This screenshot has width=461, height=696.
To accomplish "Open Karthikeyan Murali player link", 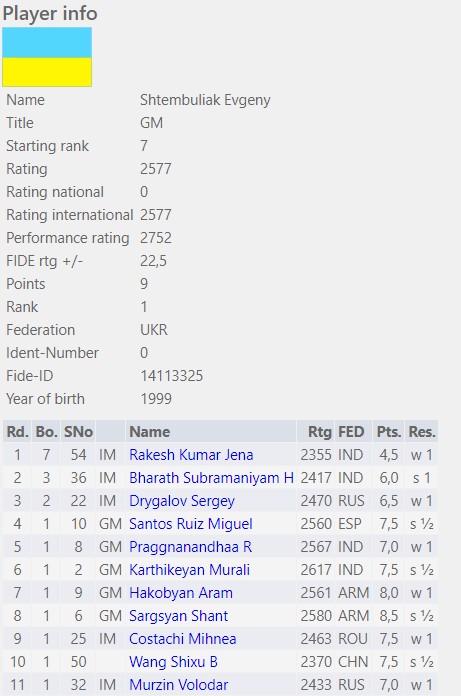I will tap(189, 570).
